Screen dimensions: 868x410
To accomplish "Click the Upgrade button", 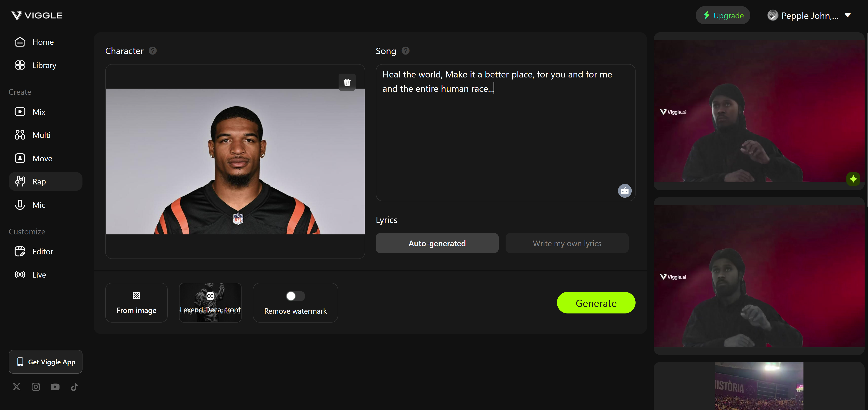I will 723,15.
